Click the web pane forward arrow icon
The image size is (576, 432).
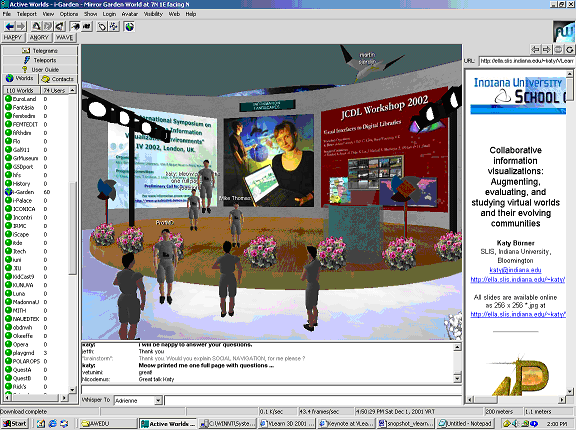(547, 49)
